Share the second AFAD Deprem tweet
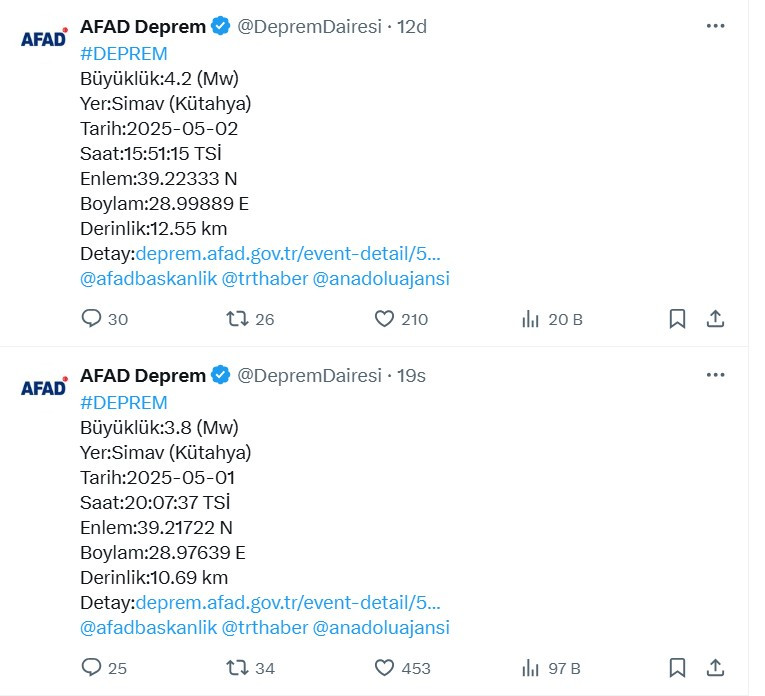The height and width of the screenshot is (696, 765). (x=715, y=668)
